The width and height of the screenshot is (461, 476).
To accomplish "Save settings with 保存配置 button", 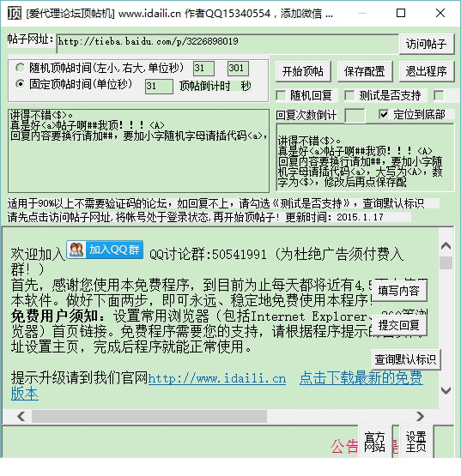I will [365, 72].
